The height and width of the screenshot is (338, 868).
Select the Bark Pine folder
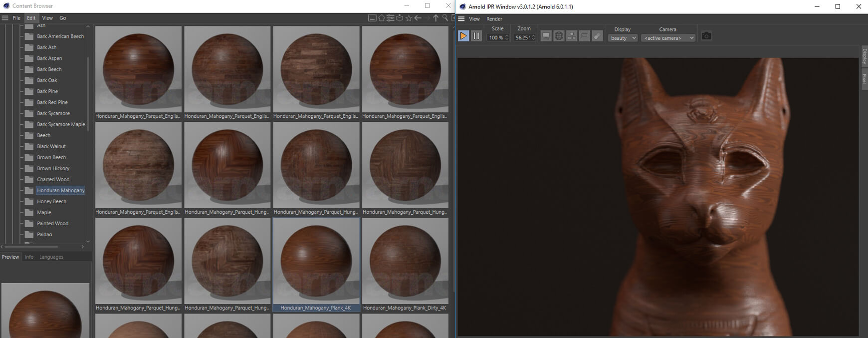tap(47, 91)
